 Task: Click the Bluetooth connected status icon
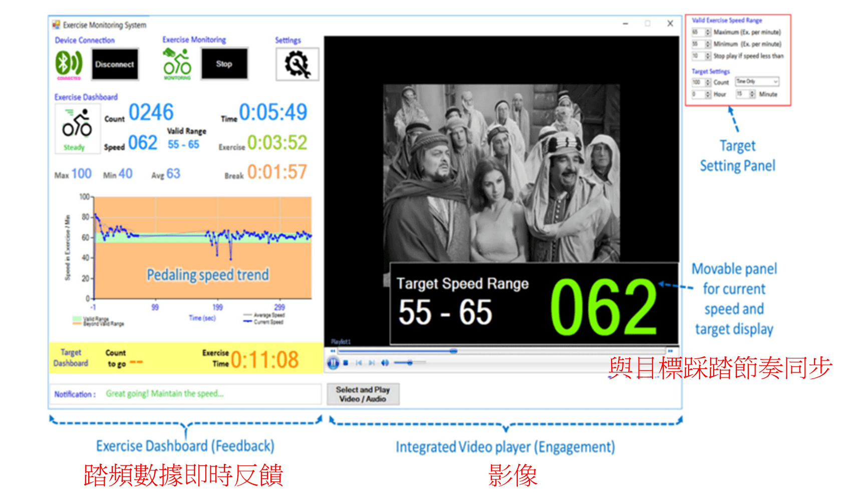pos(69,64)
